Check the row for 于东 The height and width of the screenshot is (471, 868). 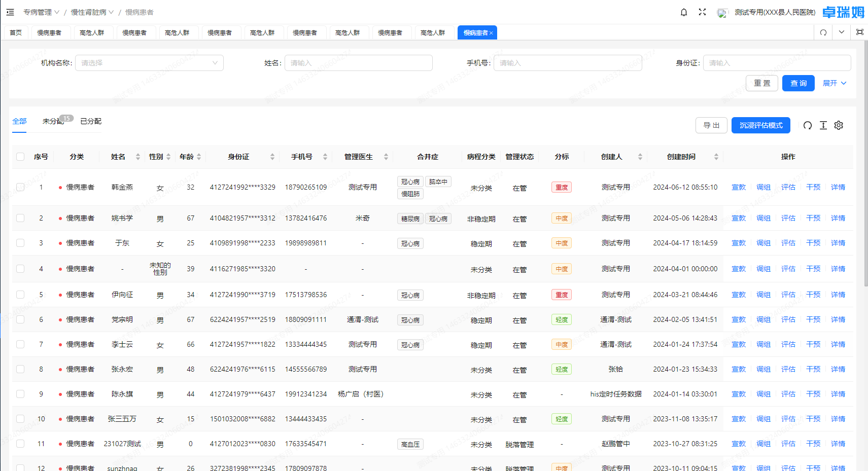pos(20,243)
